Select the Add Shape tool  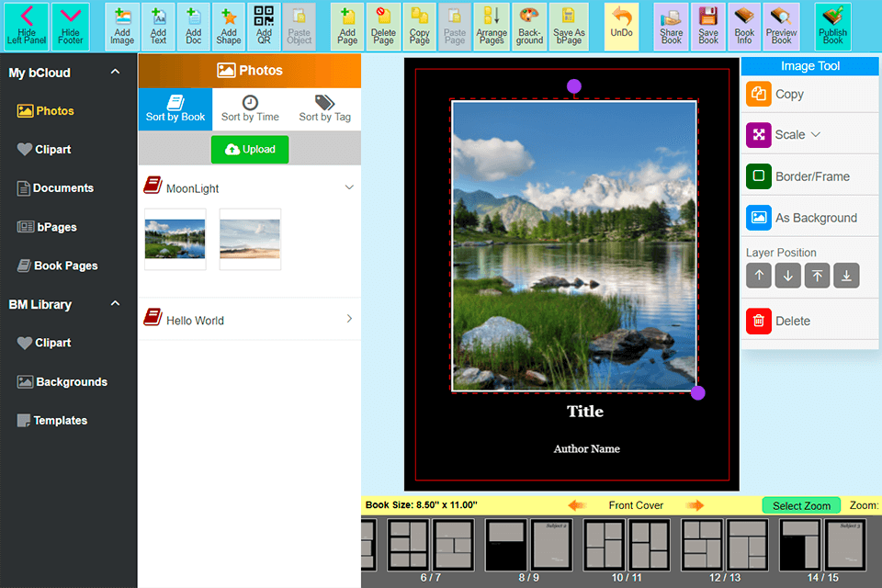228,26
